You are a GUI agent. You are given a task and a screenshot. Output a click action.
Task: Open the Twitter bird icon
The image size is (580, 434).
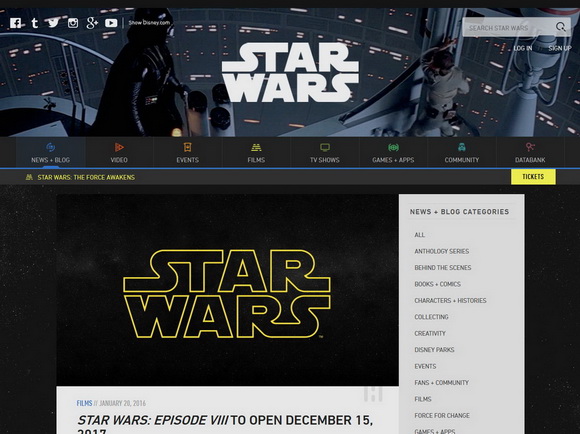(53, 23)
